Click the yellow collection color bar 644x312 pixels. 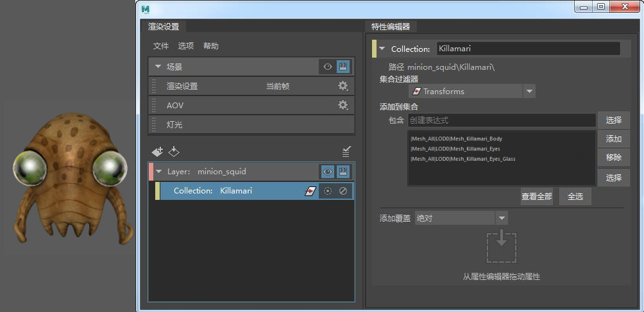(158, 191)
